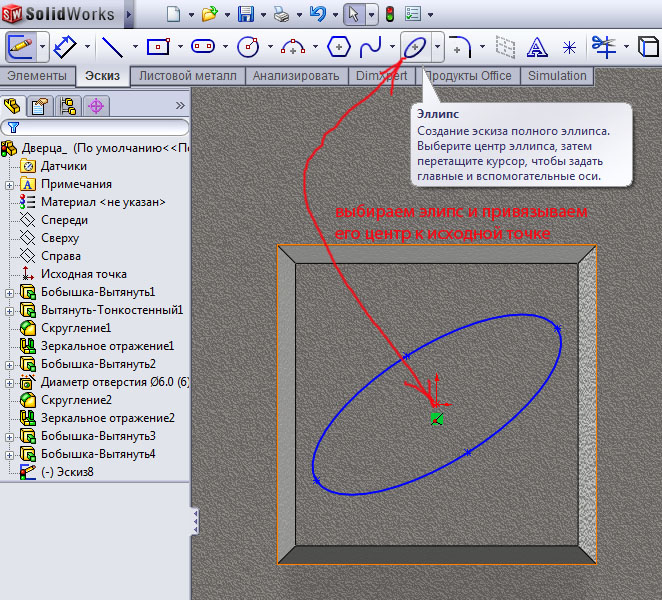Select the Ellipse sketch tool

(x=414, y=46)
